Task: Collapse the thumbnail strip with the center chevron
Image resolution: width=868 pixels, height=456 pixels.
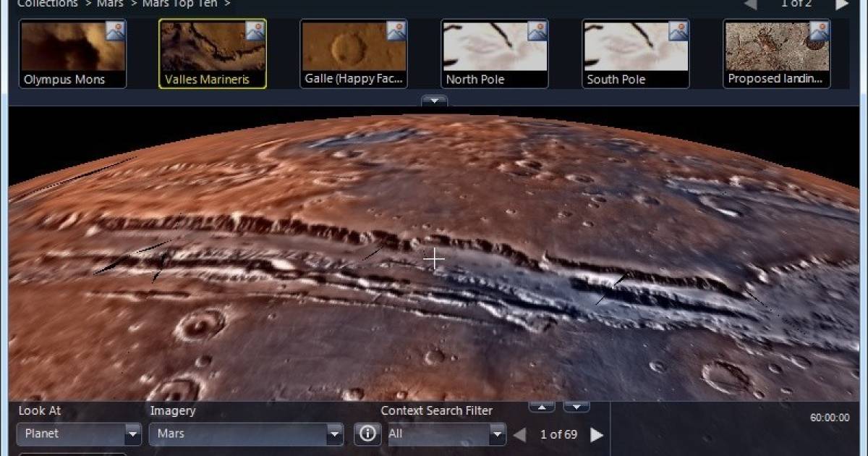Action: click(434, 101)
